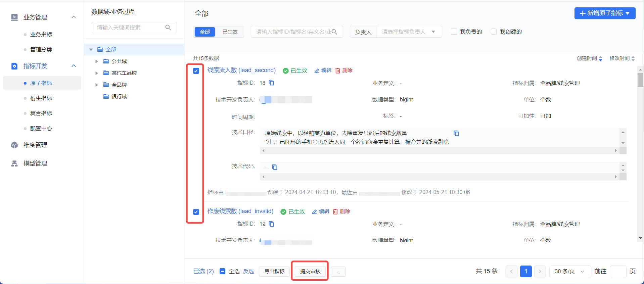Toggle the 我创建的 checkbox
Screen dimensions: 644x284
click(x=494, y=32)
